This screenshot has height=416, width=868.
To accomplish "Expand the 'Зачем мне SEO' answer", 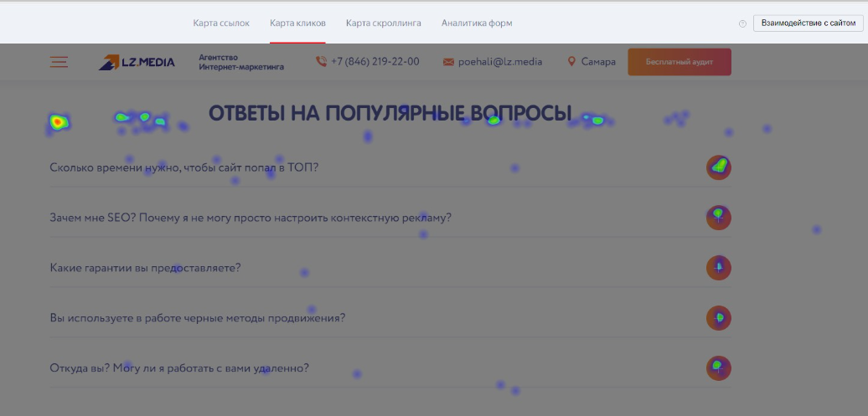I will 718,218.
